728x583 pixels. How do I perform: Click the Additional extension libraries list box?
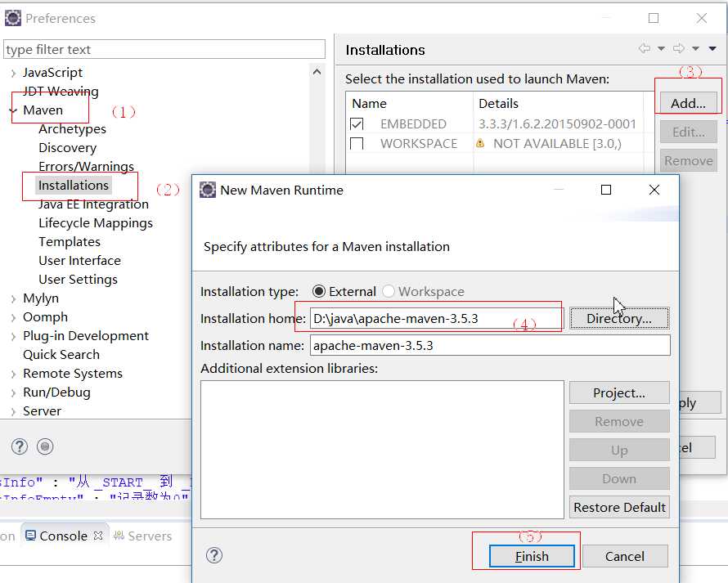[382, 450]
